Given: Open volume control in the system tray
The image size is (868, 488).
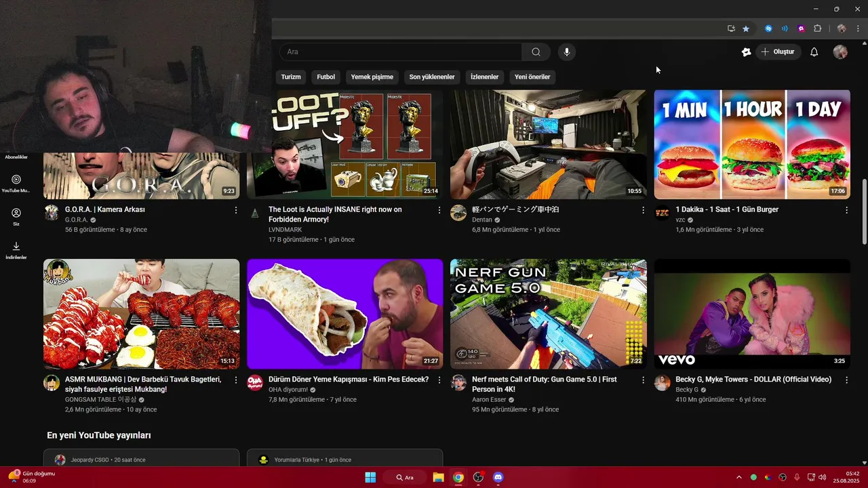Looking at the screenshot, I should [823, 477].
